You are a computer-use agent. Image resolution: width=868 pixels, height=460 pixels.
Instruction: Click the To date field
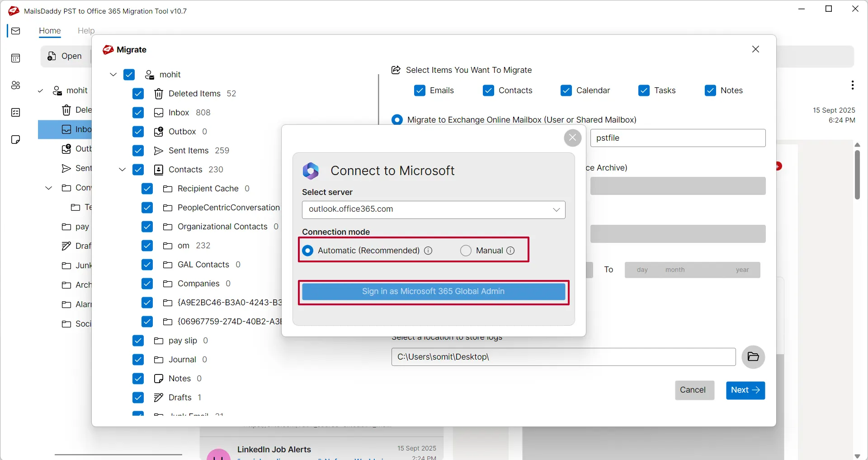point(692,270)
